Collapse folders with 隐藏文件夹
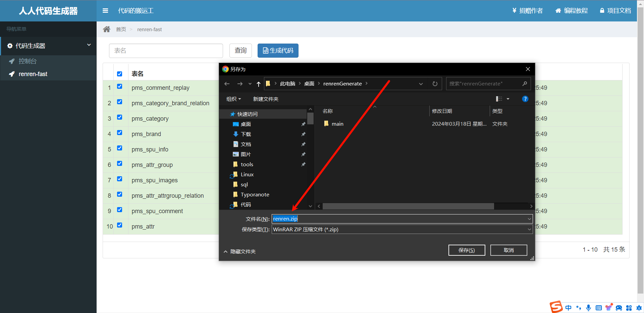The width and height of the screenshot is (644, 313). click(240, 251)
